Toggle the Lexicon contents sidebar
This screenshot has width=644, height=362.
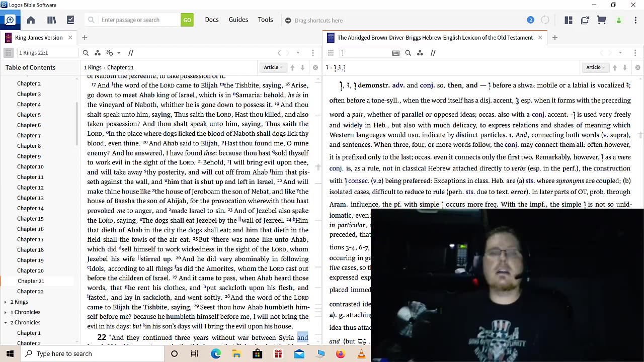click(x=331, y=53)
